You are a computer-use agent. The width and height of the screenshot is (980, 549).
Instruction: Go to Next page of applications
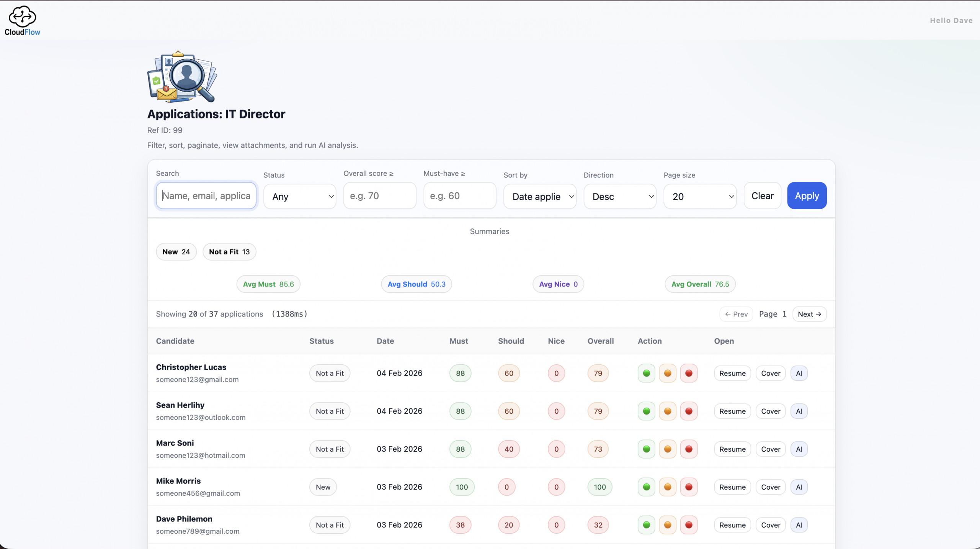(x=809, y=314)
